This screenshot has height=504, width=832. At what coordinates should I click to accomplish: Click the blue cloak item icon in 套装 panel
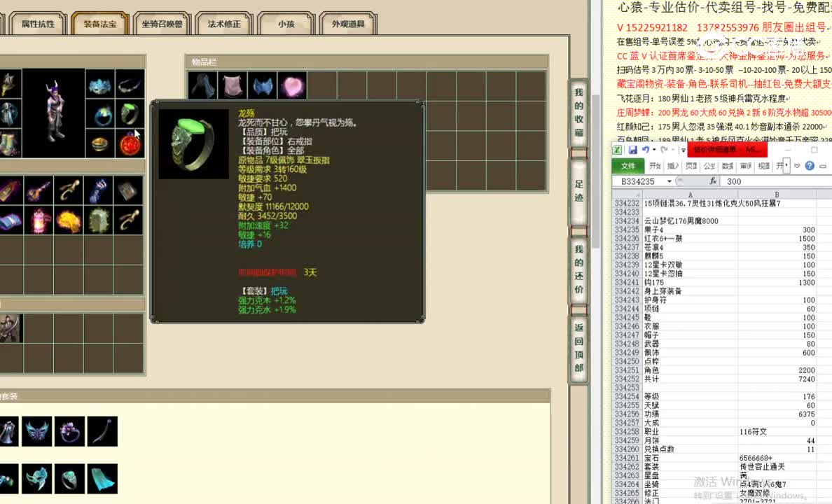click(x=103, y=480)
